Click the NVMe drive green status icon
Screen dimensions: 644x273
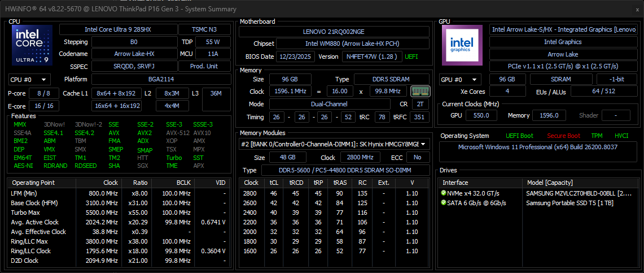pos(444,193)
